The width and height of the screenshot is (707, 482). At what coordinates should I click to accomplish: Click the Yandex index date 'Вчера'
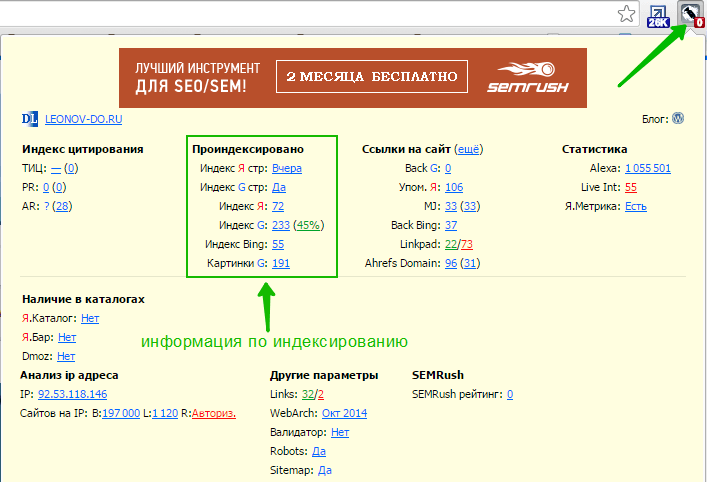click(286, 168)
